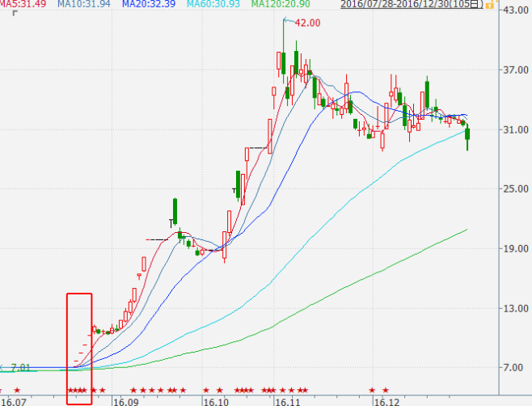Toggle the MA20 indicator label
The height and width of the screenshot is (406, 532).
coord(148,5)
